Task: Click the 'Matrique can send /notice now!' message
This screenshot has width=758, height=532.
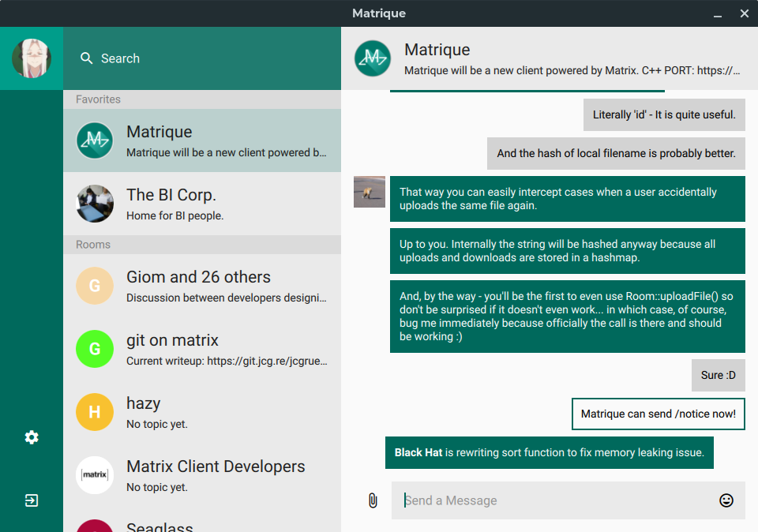Action: tap(658, 414)
